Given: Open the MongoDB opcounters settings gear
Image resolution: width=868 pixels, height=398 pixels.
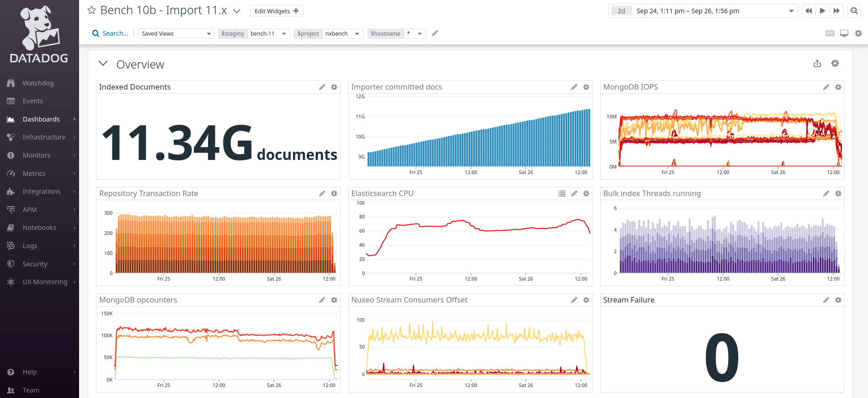Looking at the screenshot, I should click(x=334, y=300).
